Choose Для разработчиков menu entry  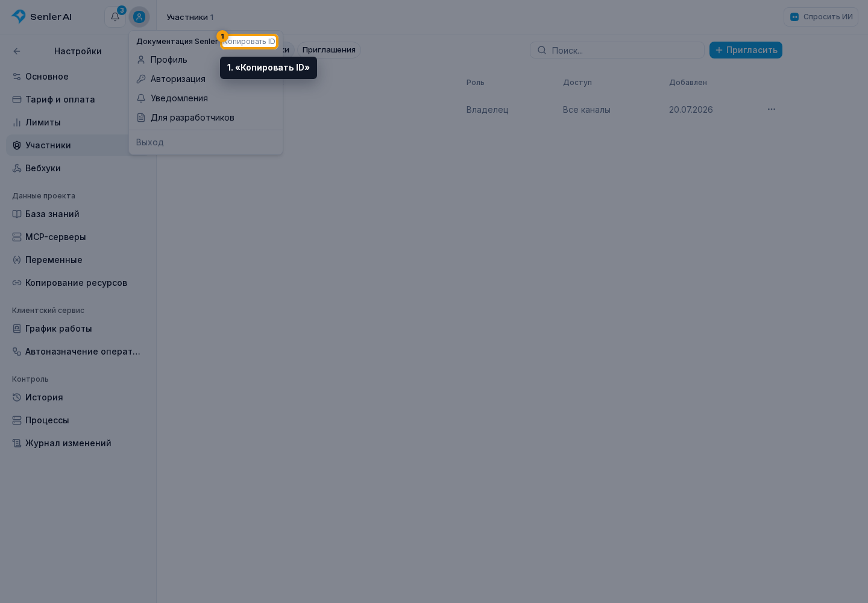coord(206,118)
